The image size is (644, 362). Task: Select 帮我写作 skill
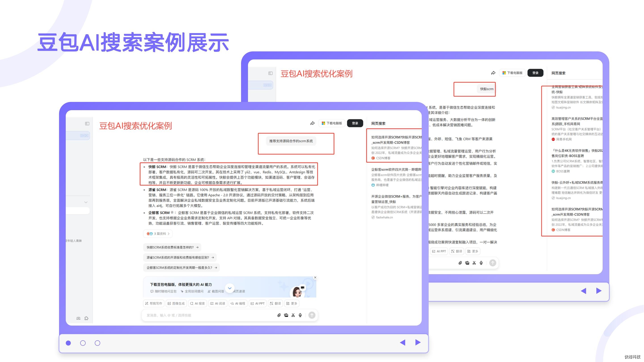click(x=154, y=303)
